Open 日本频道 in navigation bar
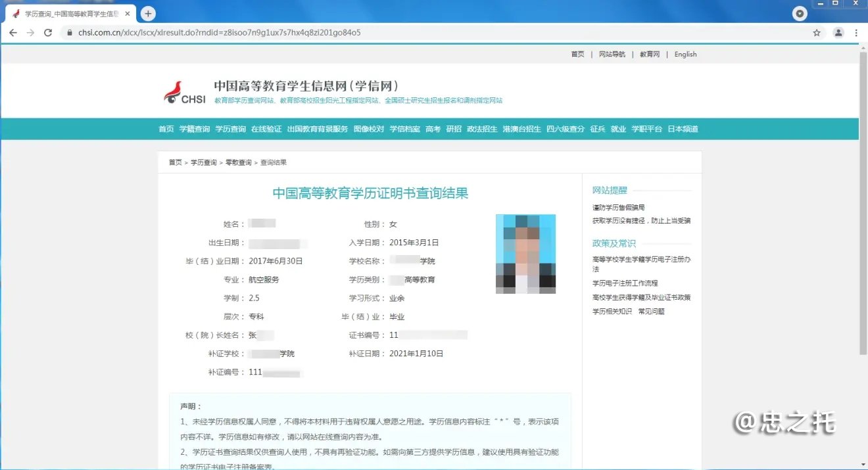 pos(683,129)
